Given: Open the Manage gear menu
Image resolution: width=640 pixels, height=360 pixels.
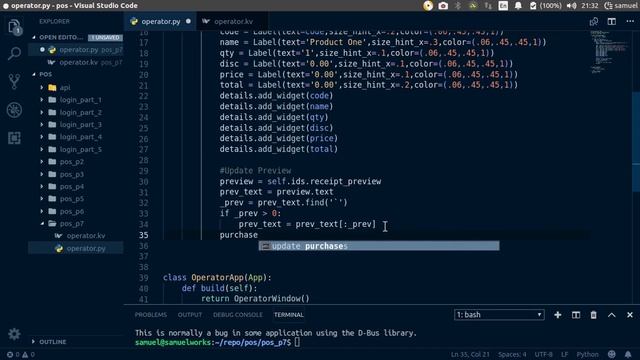Looking at the screenshot, I should (x=14, y=334).
